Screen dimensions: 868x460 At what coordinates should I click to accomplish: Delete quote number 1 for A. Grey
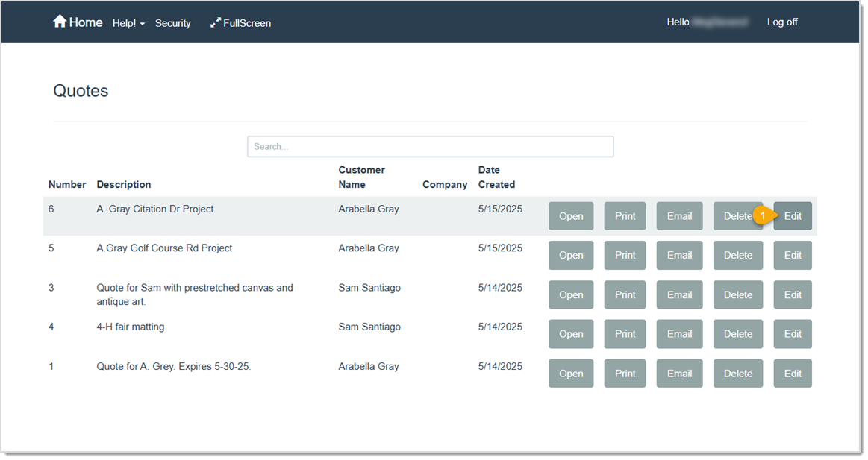737,374
